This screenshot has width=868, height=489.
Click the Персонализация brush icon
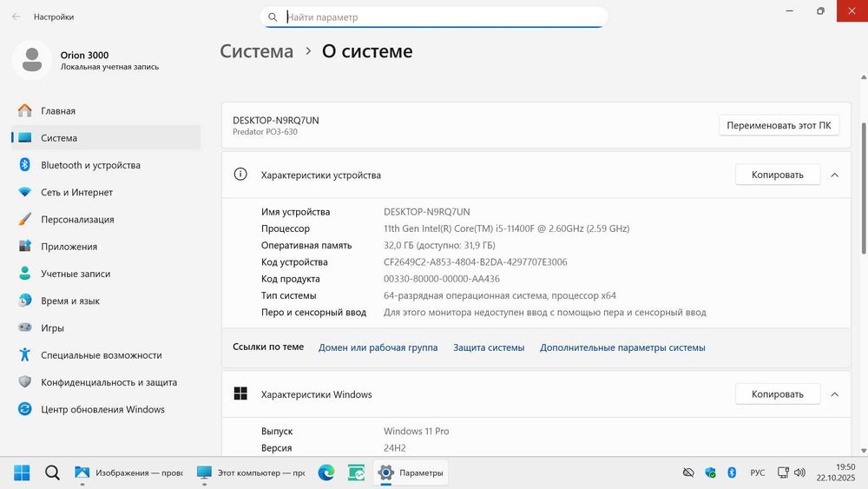pos(25,219)
